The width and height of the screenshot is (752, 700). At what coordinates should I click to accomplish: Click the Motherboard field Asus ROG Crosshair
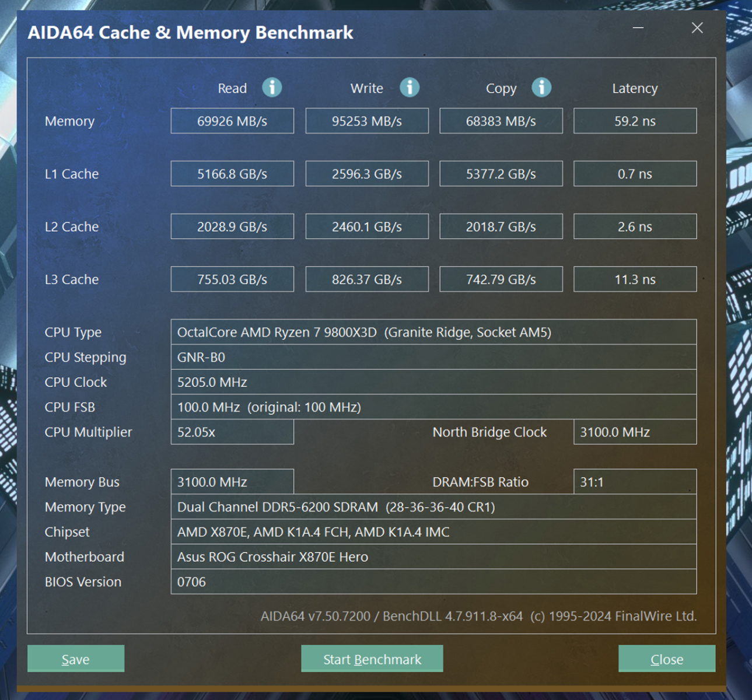click(x=434, y=557)
